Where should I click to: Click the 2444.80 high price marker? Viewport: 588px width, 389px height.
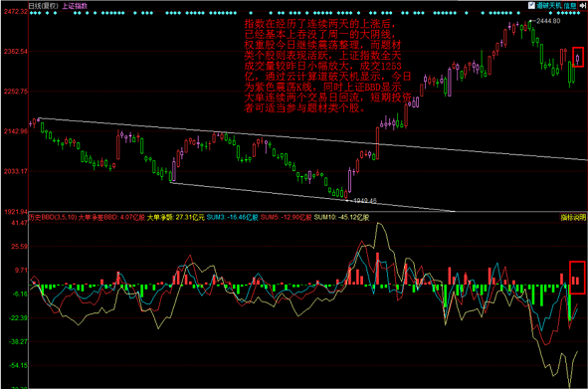click(x=548, y=21)
